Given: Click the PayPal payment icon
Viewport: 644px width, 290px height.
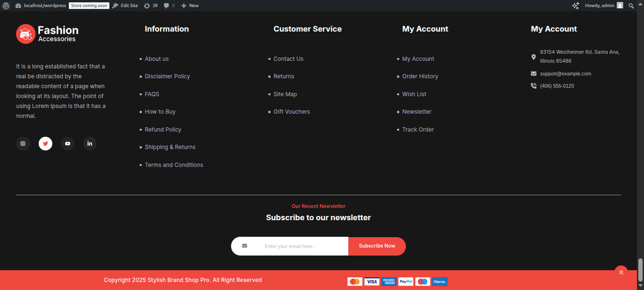Looking at the screenshot, I should [x=406, y=282].
